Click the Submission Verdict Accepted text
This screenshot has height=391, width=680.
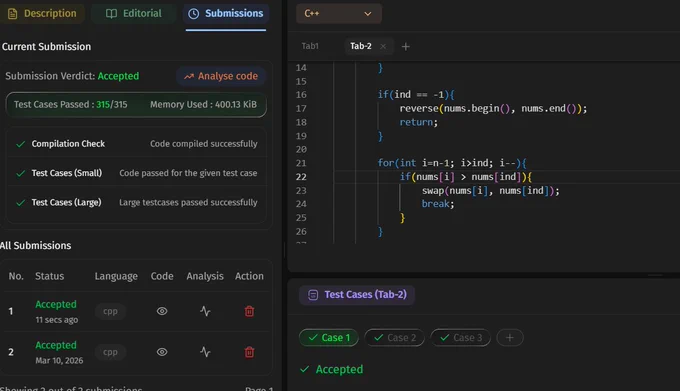[x=72, y=76]
